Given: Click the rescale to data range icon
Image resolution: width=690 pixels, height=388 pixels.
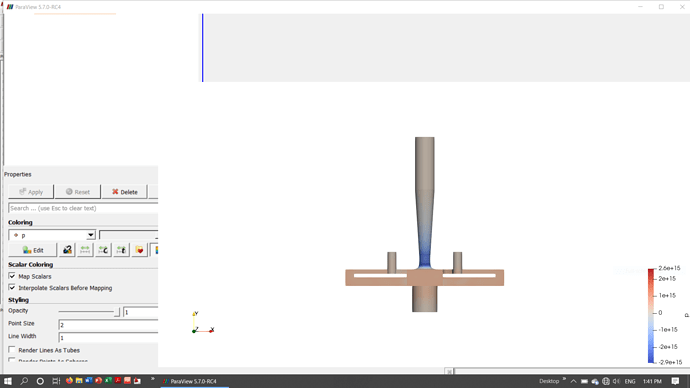Looking at the screenshot, I should coord(85,250).
